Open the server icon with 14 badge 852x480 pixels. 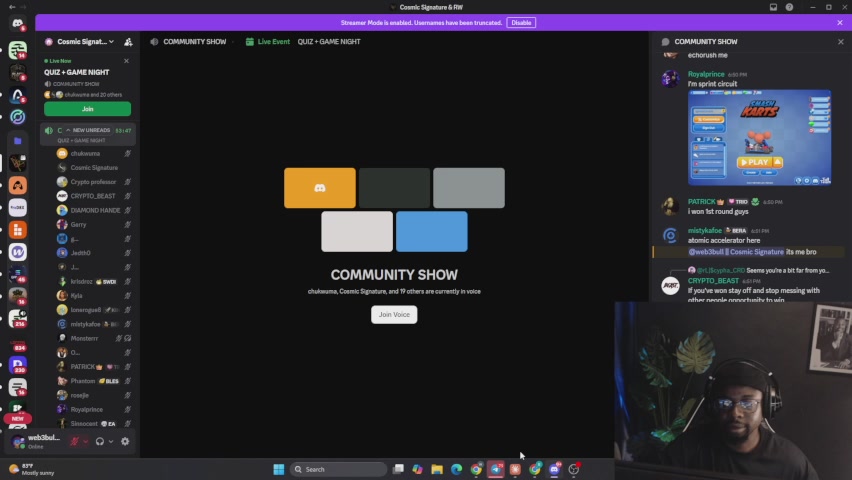(x=17, y=50)
